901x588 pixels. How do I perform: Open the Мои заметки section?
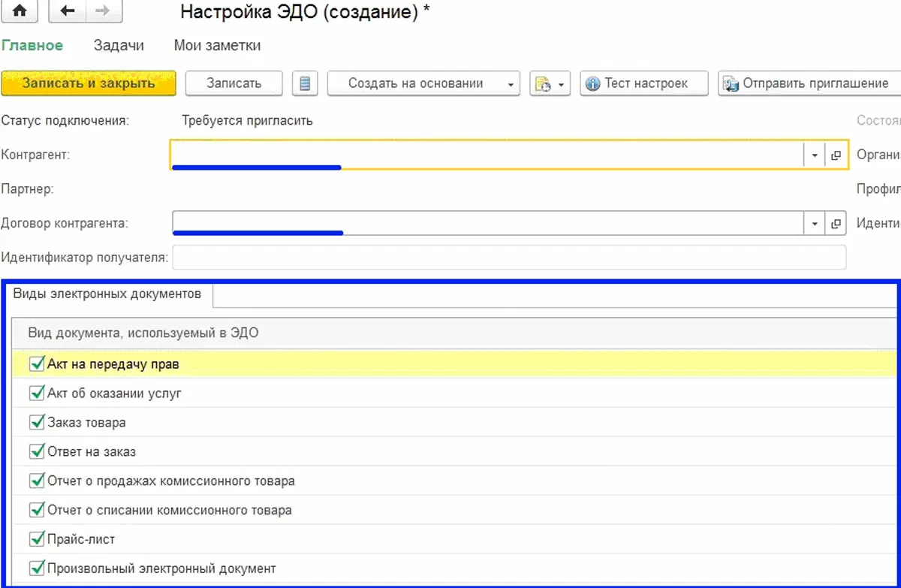coord(218,46)
